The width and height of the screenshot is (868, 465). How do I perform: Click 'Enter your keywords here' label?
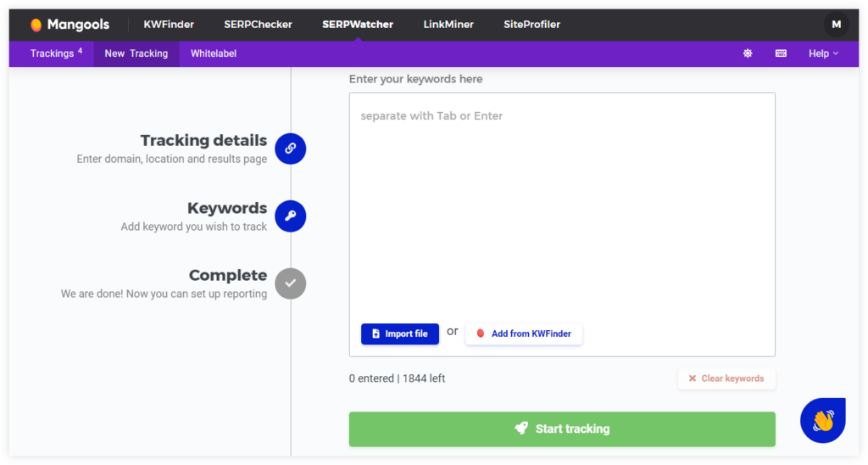pyautogui.click(x=415, y=79)
